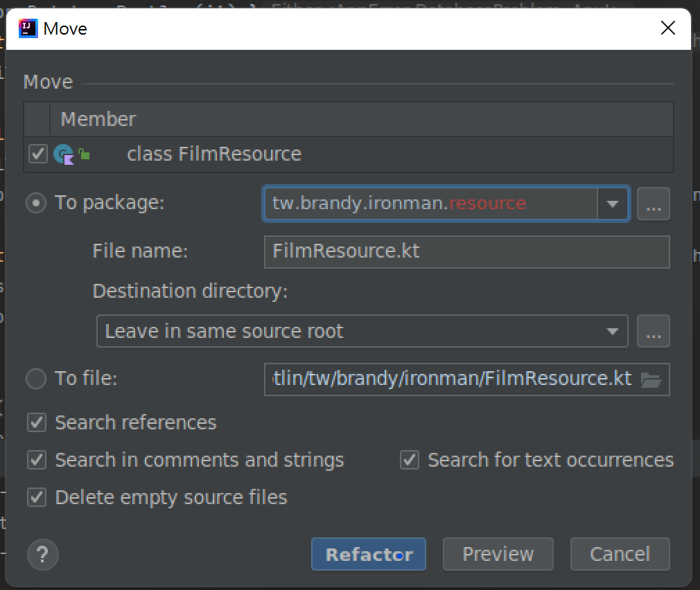Close the Move dialog window
Screen dimensions: 700x590
(x=667, y=28)
